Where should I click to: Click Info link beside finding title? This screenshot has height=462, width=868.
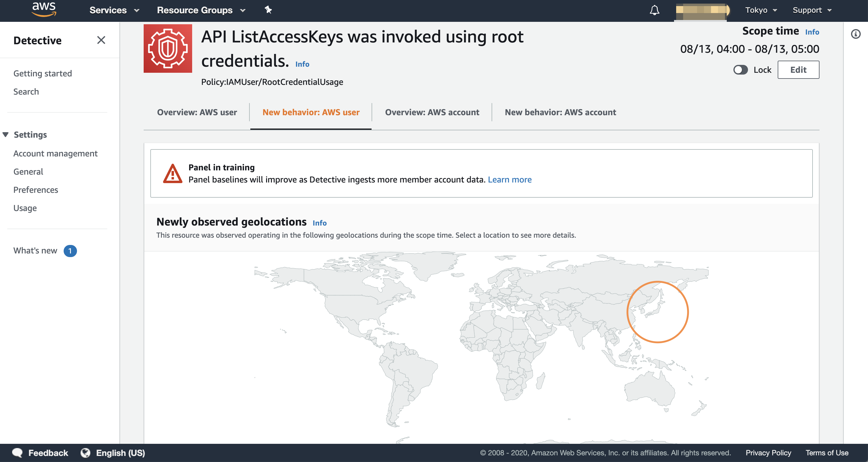(302, 64)
